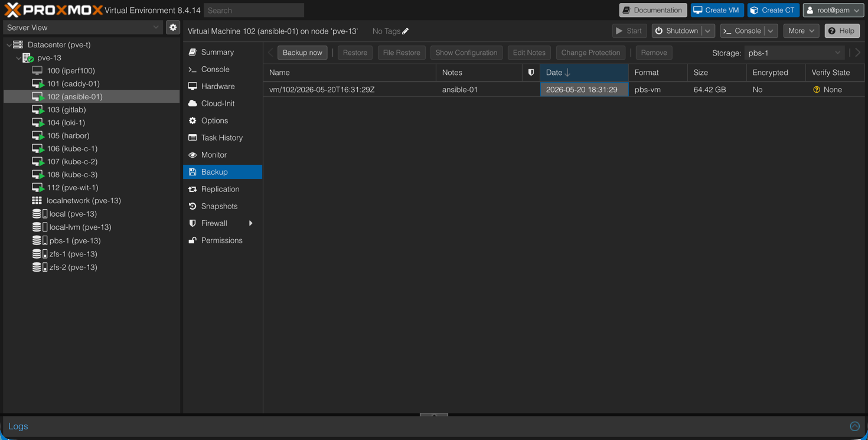This screenshot has height=440, width=868.
Task: Click the Show Configuration button
Action: (x=466, y=53)
